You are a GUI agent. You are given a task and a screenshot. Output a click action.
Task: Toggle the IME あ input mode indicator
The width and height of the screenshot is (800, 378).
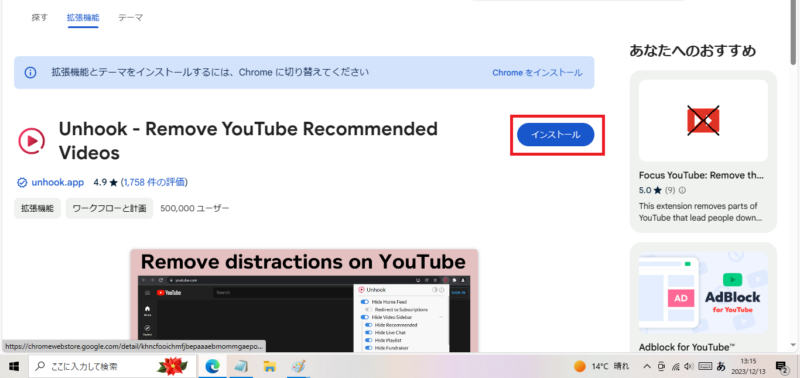pyautogui.click(x=721, y=366)
